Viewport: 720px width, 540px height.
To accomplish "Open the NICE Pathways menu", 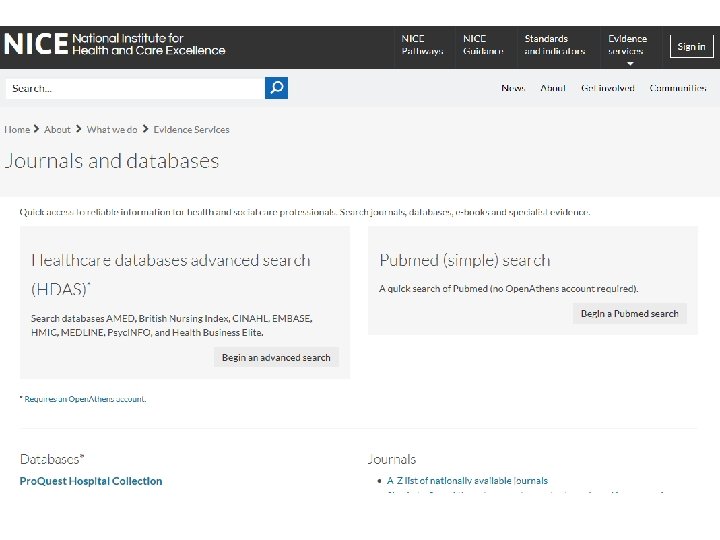I will tap(422, 45).
